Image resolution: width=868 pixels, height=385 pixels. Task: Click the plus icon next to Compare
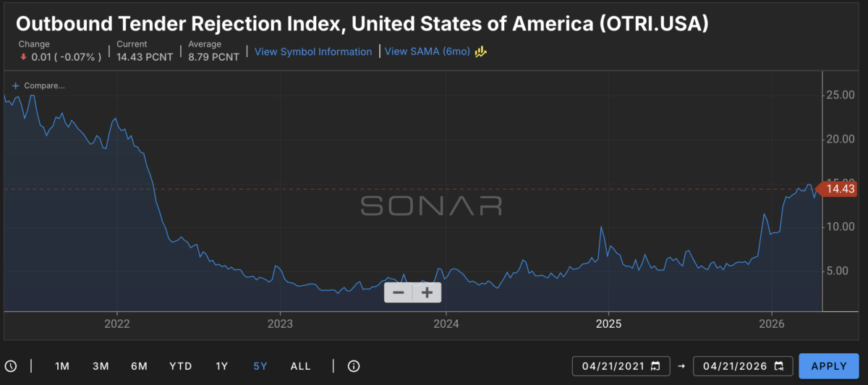point(15,85)
